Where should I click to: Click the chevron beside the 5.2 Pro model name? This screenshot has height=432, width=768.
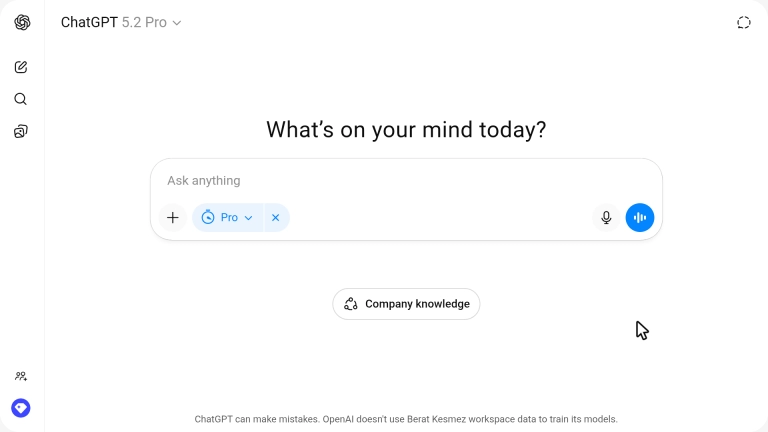(x=177, y=23)
